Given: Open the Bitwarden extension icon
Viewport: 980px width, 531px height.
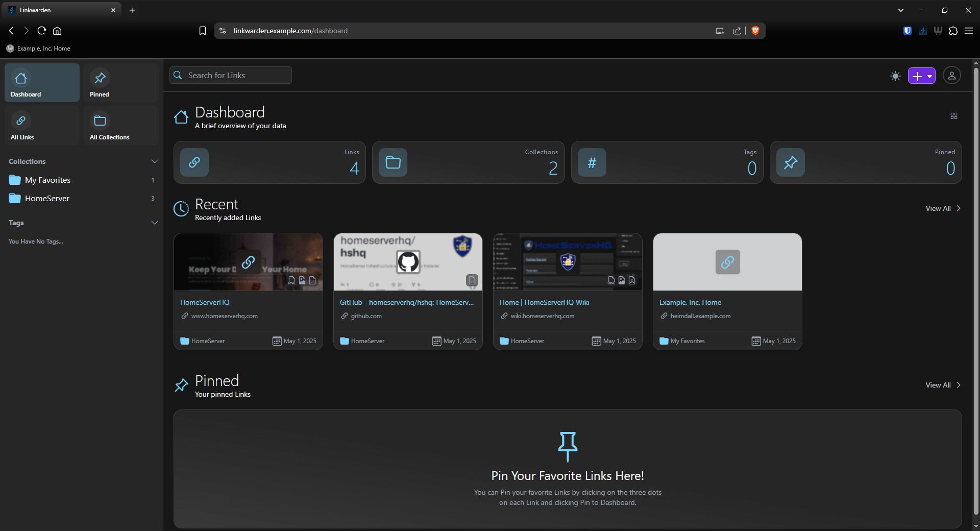Looking at the screenshot, I should point(907,31).
